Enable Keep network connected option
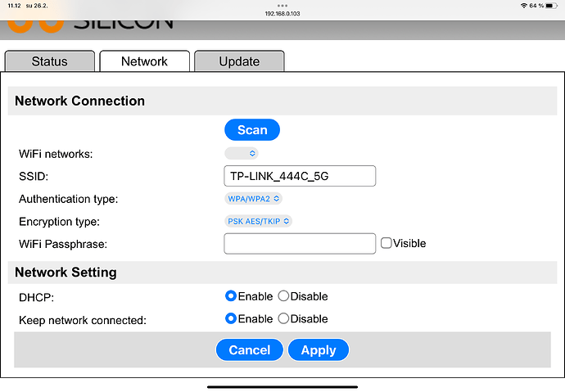This screenshot has height=392, width=565. [231, 318]
